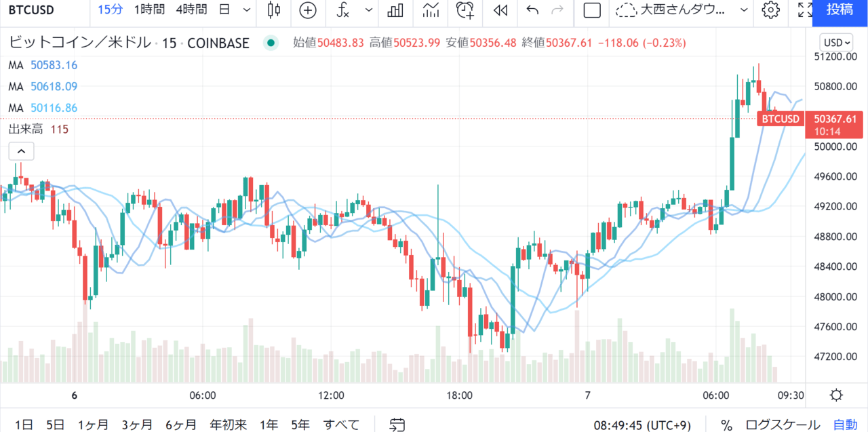Image resolution: width=868 pixels, height=432 pixels.
Task: Click the 投稿 publish button
Action: 840,10
